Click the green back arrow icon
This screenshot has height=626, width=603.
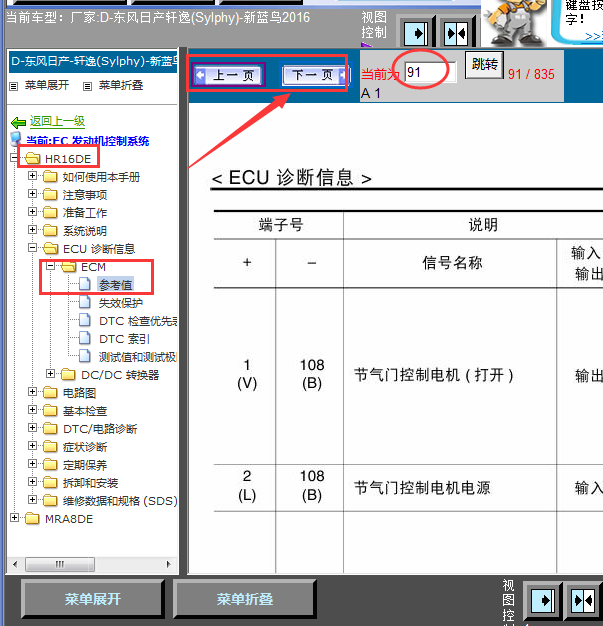click(19, 122)
